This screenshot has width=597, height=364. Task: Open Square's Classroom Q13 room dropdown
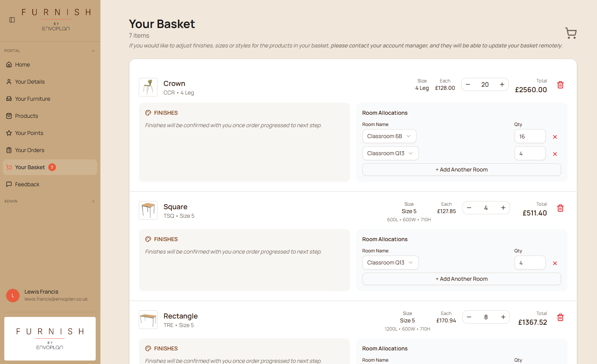(390, 262)
